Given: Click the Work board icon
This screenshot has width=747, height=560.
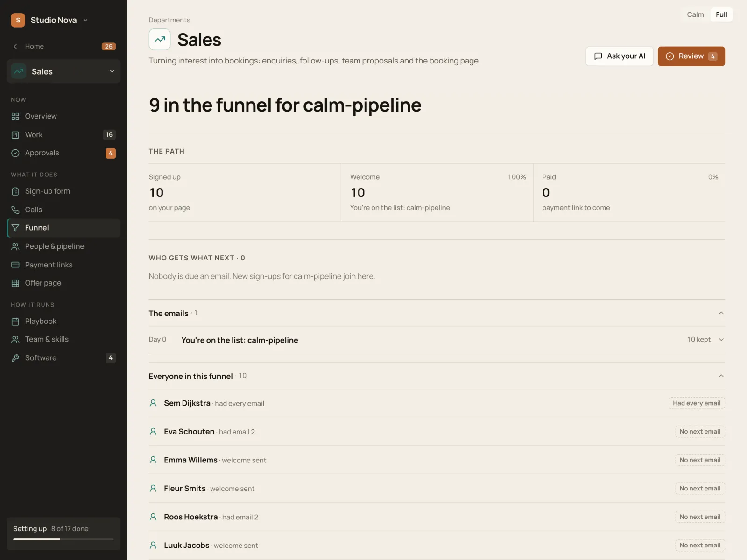Looking at the screenshot, I should pyautogui.click(x=15, y=135).
